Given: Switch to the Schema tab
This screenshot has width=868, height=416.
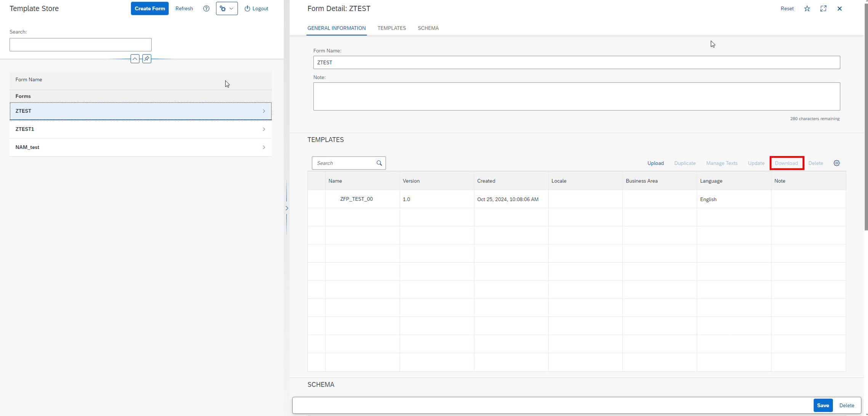Looking at the screenshot, I should (x=428, y=28).
